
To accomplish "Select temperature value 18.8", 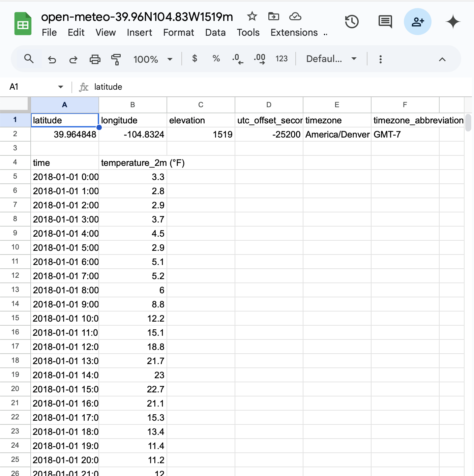I will click(133, 347).
